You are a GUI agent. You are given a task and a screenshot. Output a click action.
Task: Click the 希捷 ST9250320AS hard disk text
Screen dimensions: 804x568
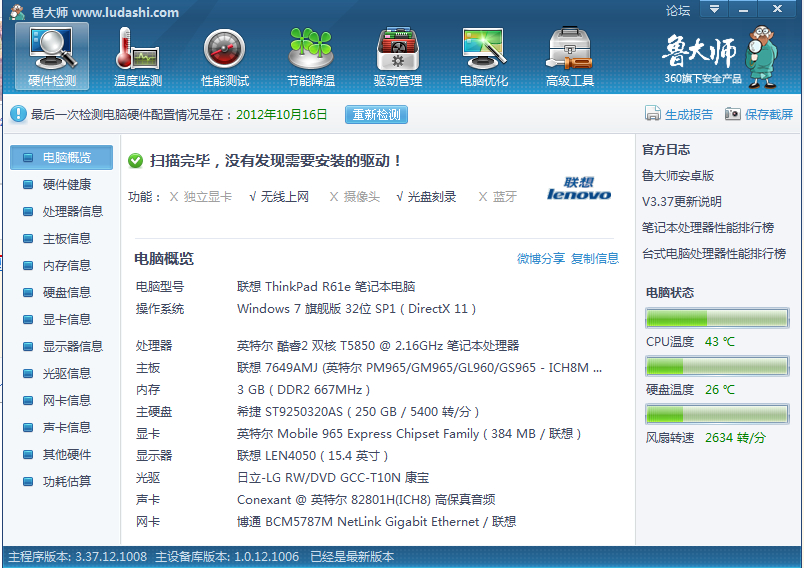tap(358, 412)
